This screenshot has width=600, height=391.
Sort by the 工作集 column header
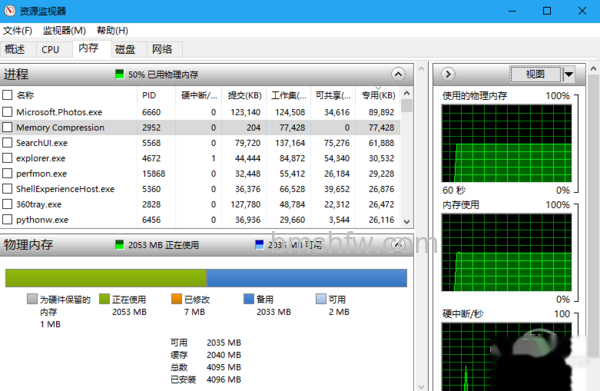click(x=289, y=95)
